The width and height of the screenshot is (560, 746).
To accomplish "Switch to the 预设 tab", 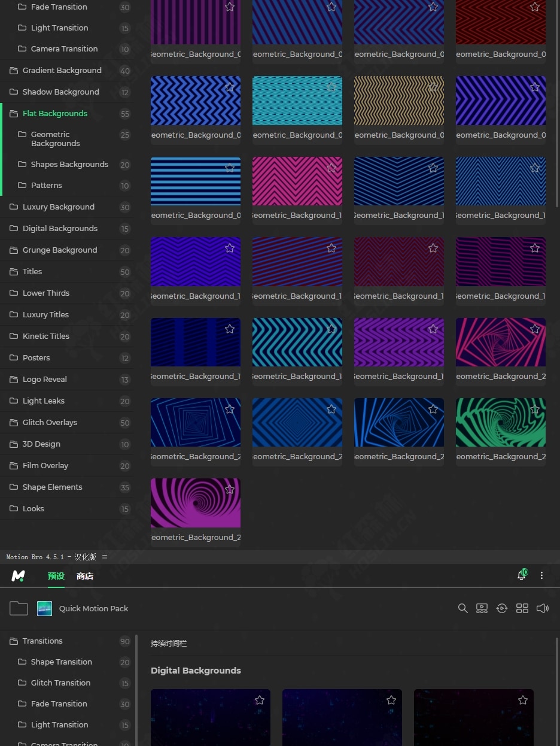I will click(56, 576).
